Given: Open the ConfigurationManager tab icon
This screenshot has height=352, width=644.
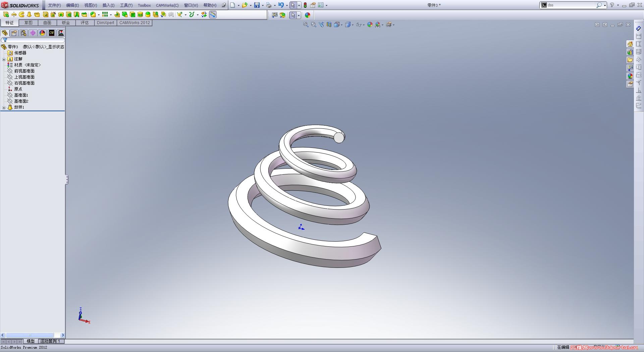Looking at the screenshot, I should tap(23, 33).
